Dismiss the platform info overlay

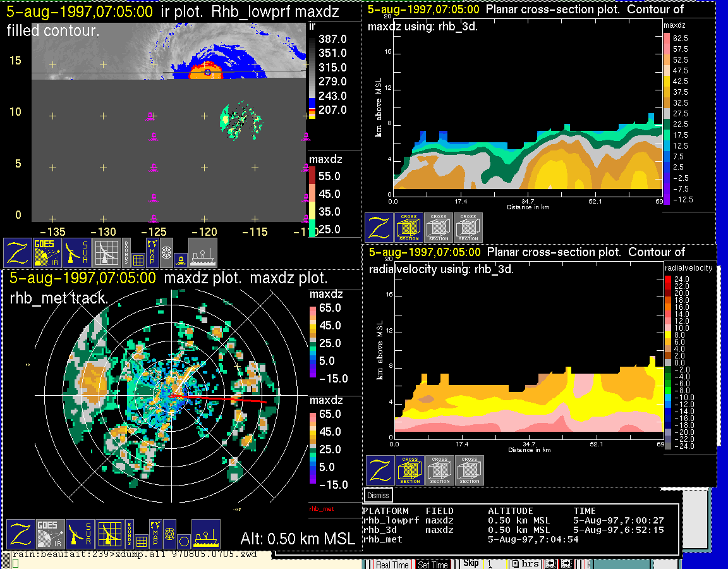tap(378, 496)
